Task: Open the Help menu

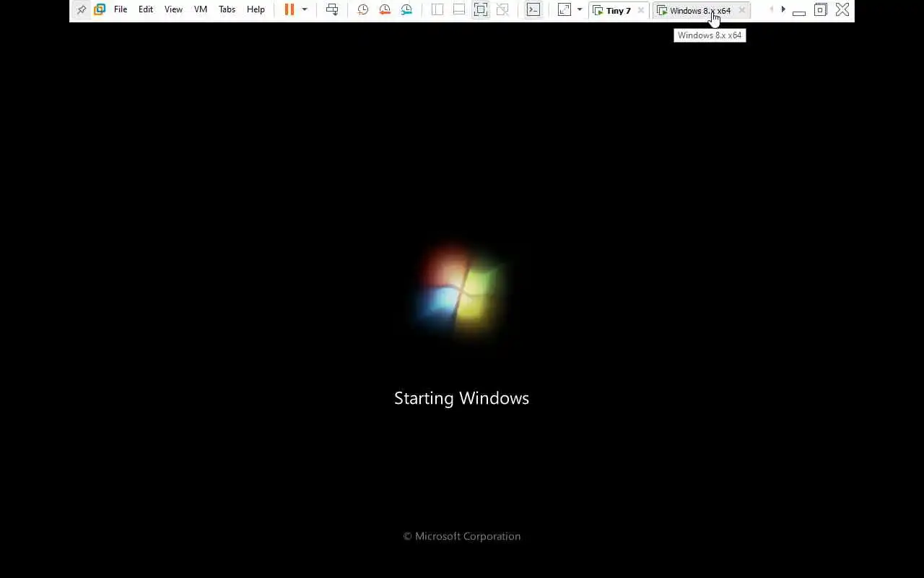Action: (256, 10)
